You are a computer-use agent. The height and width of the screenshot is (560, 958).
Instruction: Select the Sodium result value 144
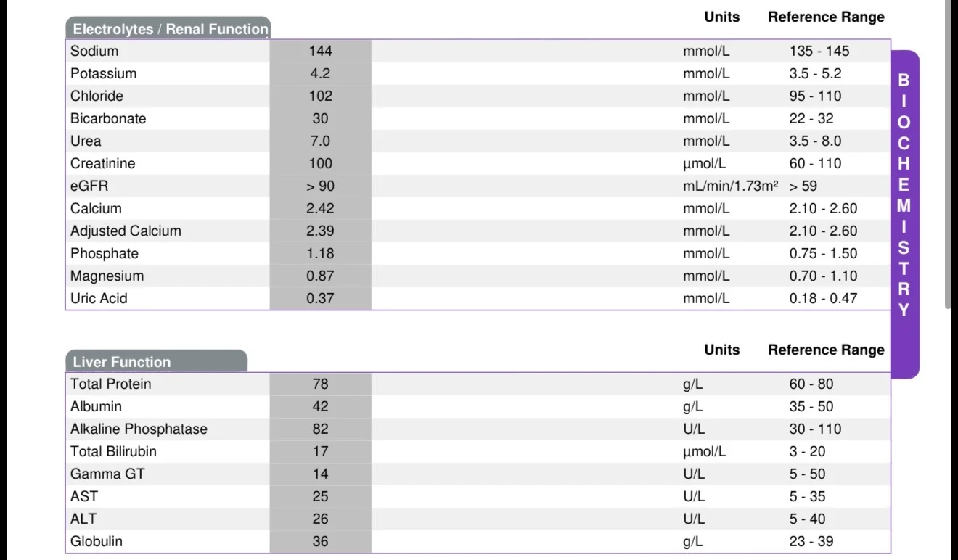tap(321, 51)
